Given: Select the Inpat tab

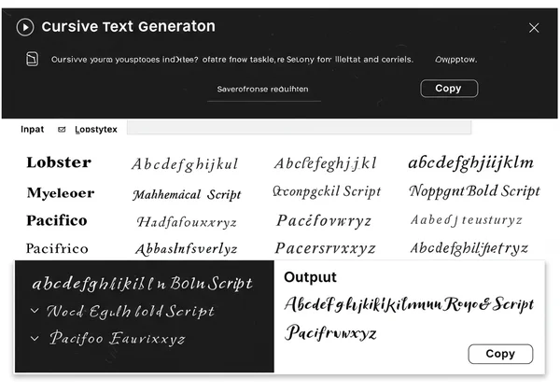Looking at the screenshot, I should (32, 129).
